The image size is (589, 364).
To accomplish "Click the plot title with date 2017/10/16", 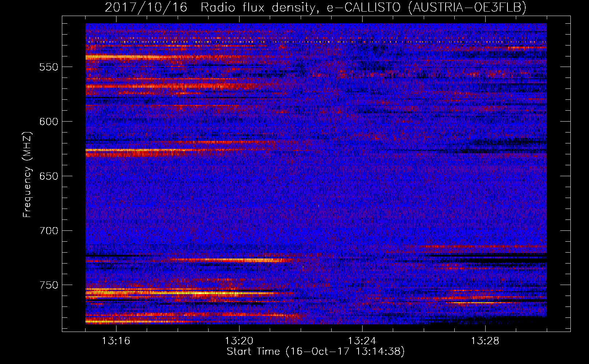I will 316,7.
